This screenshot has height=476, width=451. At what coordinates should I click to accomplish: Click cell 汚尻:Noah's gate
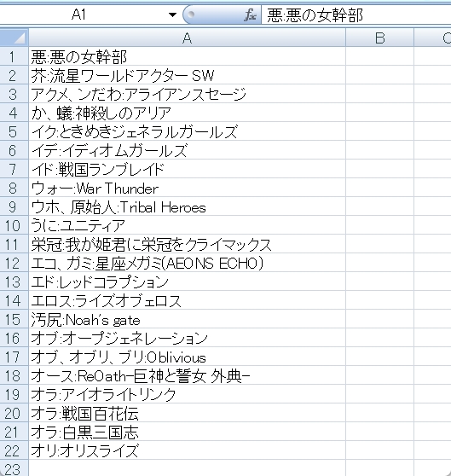pos(187,319)
